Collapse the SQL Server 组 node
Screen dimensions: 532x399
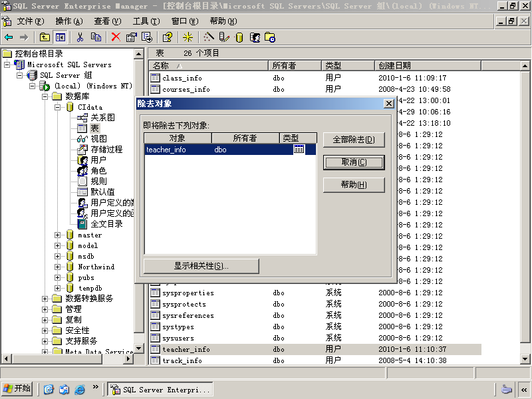point(20,75)
